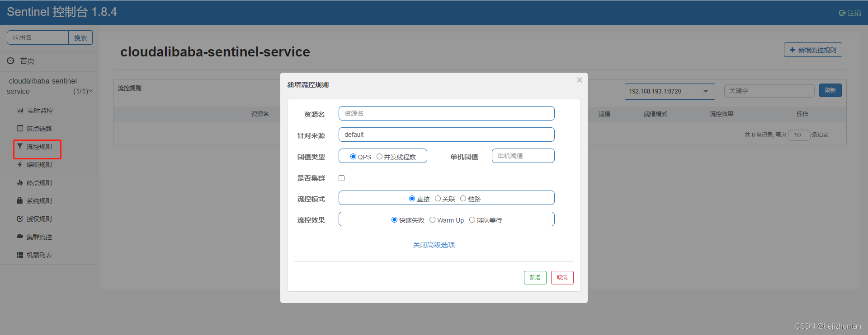Click the bar chart icon for 实时监控
Screen dimensions: 868x335
(20, 110)
